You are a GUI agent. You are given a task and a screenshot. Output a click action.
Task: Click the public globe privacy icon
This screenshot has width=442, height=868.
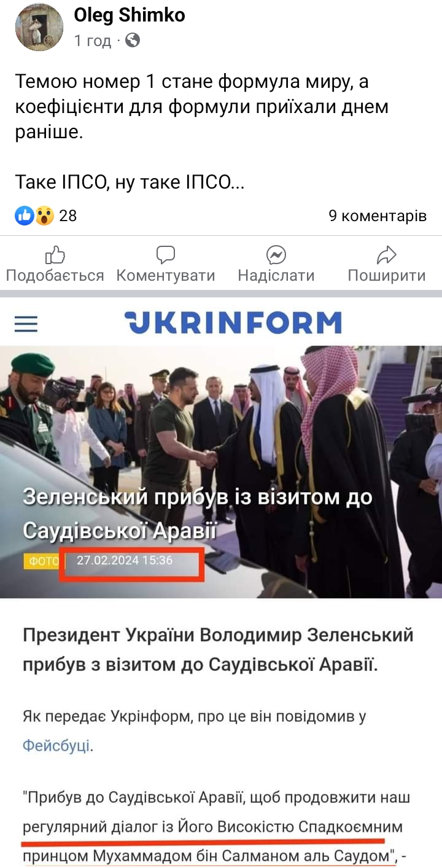133,41
